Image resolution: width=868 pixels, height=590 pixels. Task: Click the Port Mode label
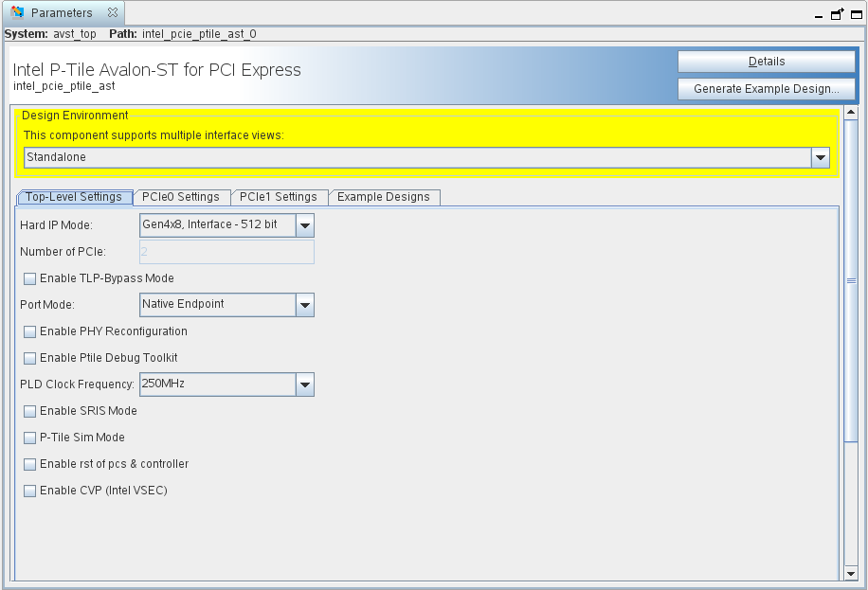(x=47, y=305)
